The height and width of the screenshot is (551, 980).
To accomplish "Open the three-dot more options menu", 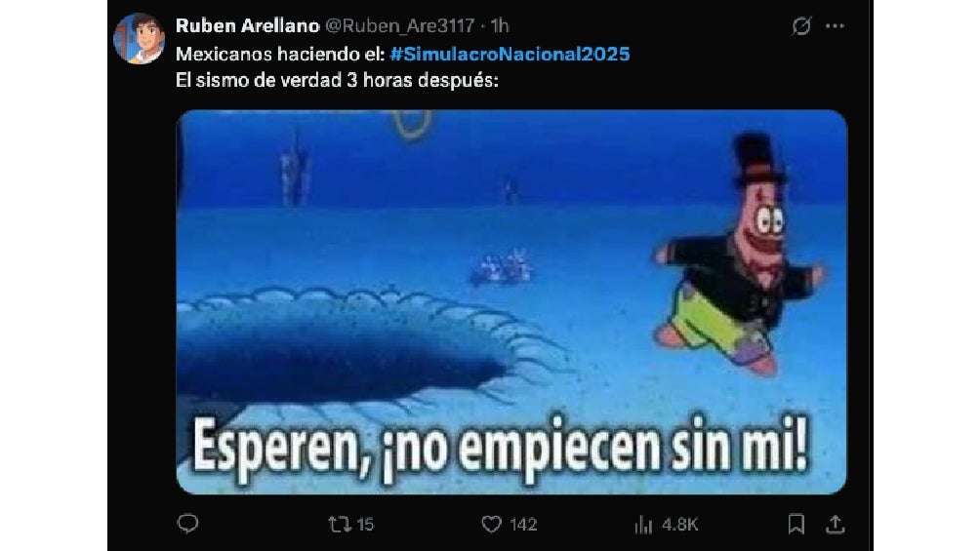I will 835,26.
